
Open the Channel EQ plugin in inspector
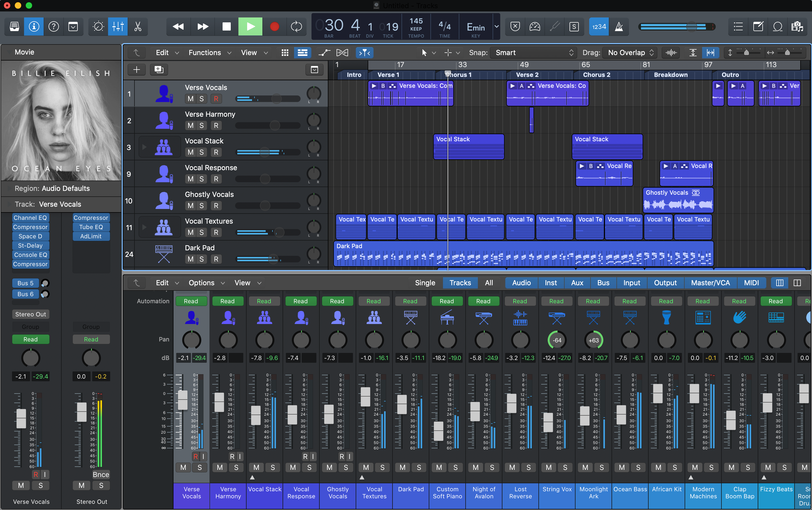click(30, 218)
